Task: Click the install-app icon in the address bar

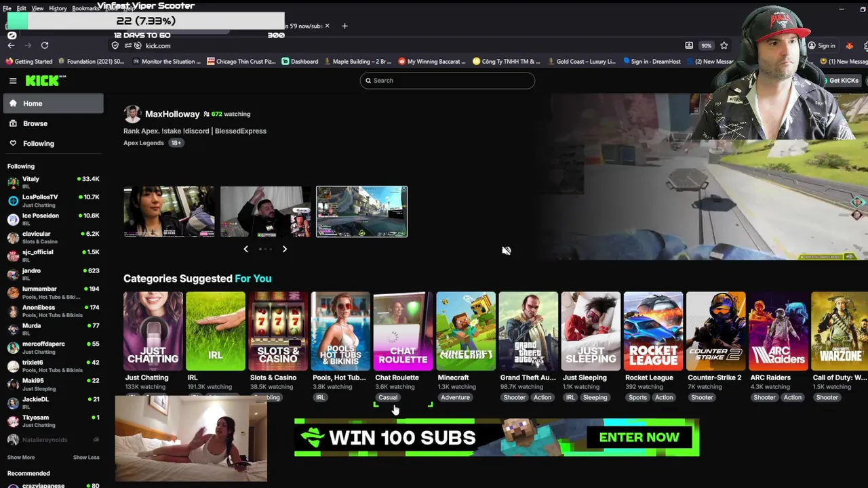Action: point(689,45)
